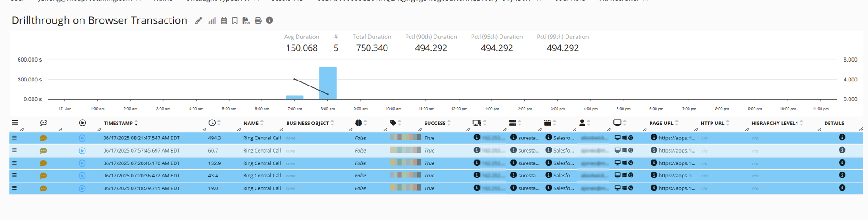Viewport: 868px width, 220px height.
Task: Click the tall 8:00 am bar in chart
Action: click(328, 83)
